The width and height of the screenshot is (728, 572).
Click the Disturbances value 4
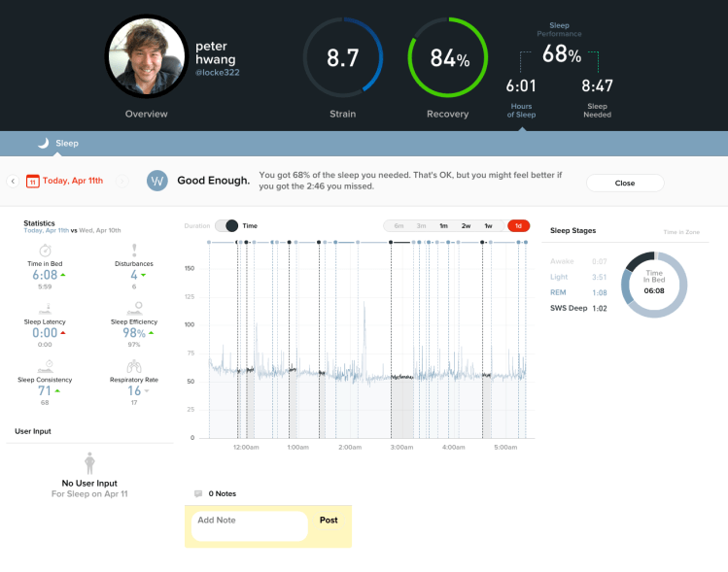click(134, 275)
